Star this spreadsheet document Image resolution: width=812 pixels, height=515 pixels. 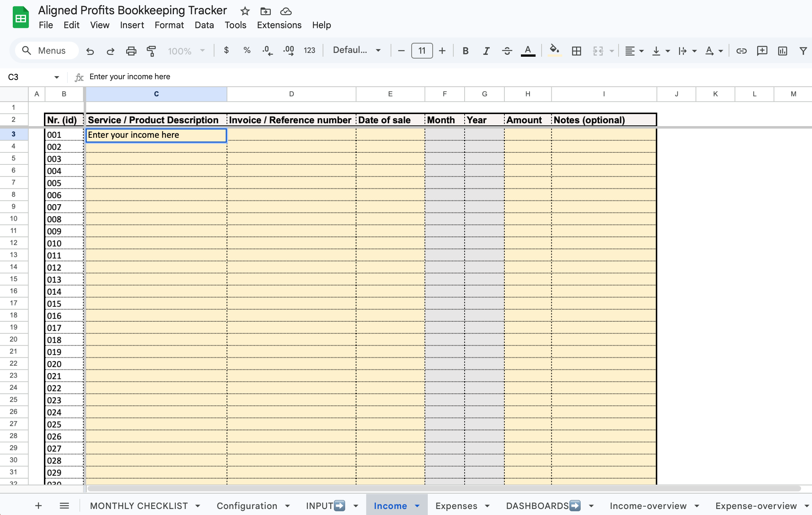click(245, 11)
